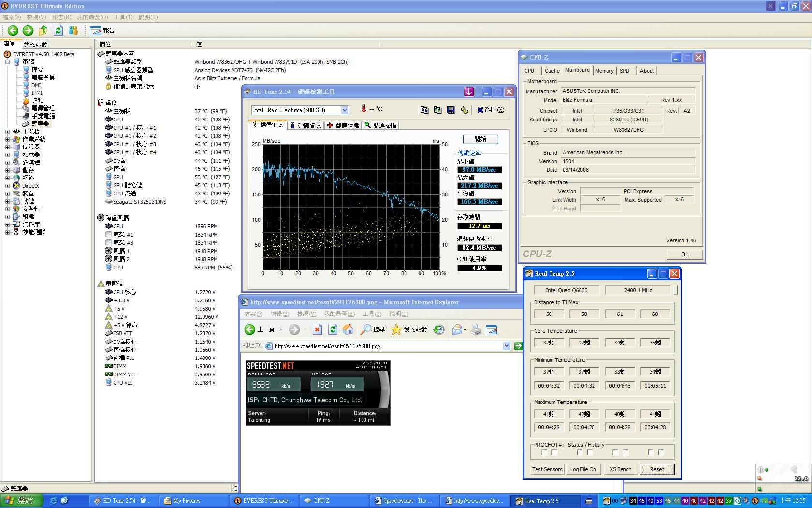
Task: Expand the 效能測試 tree node
Action: (7, 232)
